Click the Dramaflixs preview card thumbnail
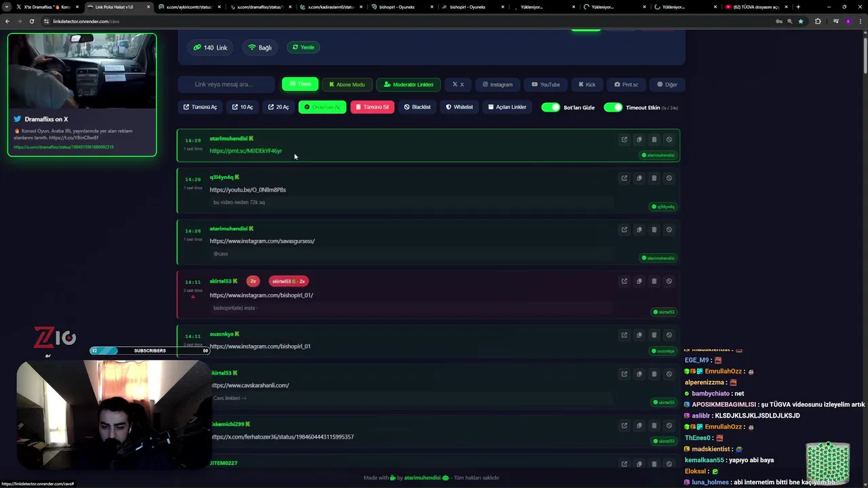868x488 pixels. coord(82,71)
